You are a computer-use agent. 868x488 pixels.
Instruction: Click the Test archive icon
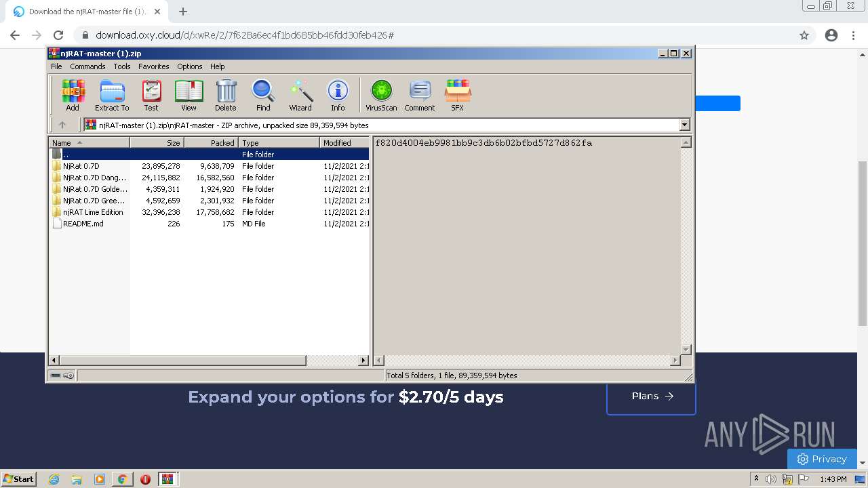[x=151, y=95]
